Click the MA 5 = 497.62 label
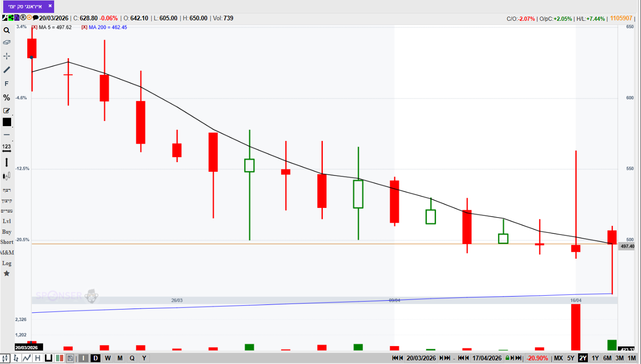The height and width of the screenshot is (364, 641). point(55,27)
